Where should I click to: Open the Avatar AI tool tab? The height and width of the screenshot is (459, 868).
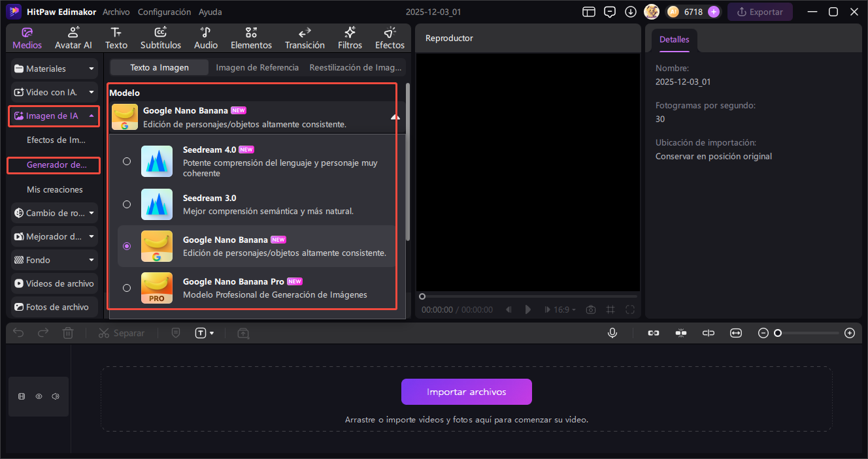(73, 39)
